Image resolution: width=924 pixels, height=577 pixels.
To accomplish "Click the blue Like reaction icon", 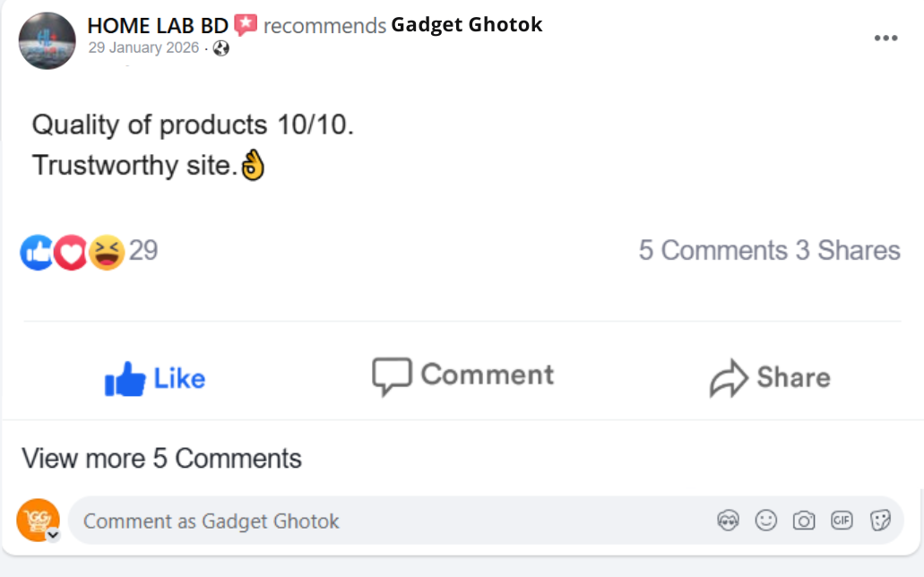I will point(37,253).
